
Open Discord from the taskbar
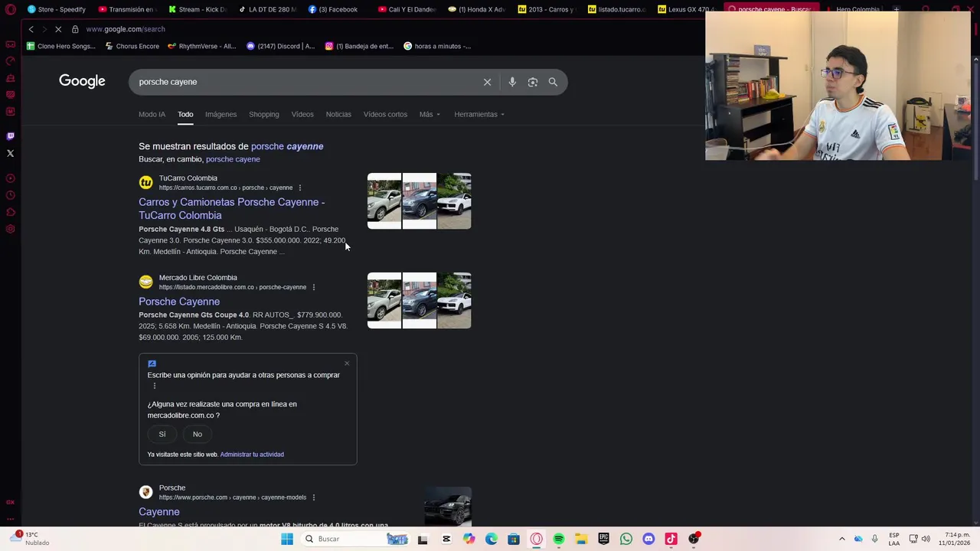click(x=648, y=539)
